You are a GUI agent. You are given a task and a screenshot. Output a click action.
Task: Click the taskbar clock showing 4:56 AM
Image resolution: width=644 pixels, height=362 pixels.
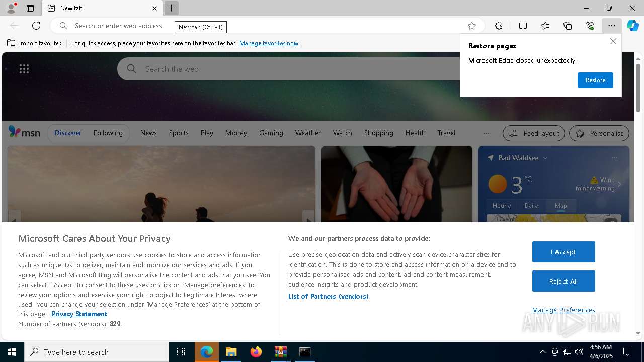click(x=601, y=352)
